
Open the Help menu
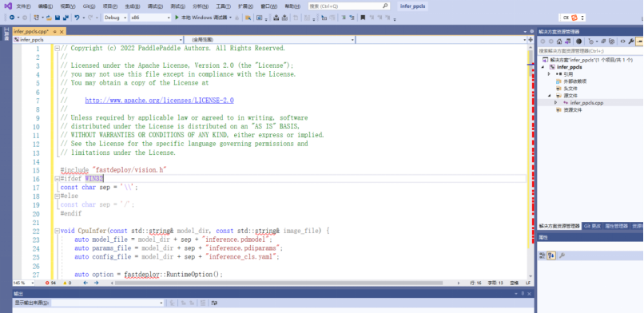coord(292,6)
